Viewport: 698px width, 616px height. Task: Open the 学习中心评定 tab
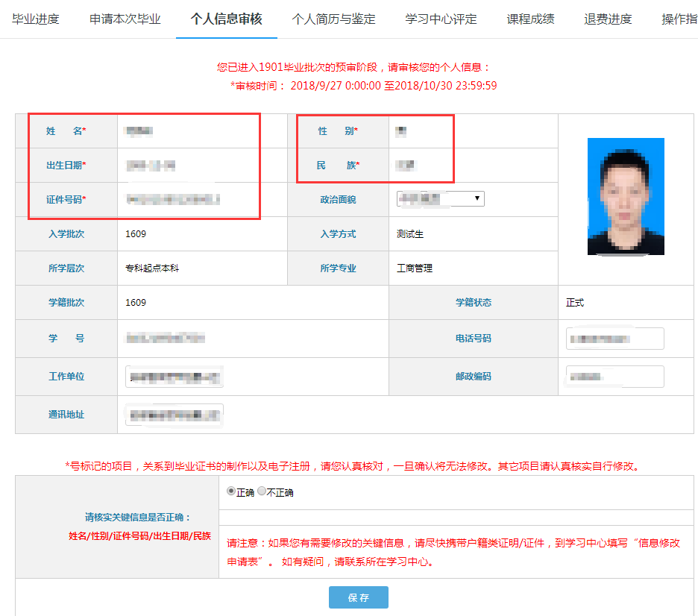(x=441, y=19)
